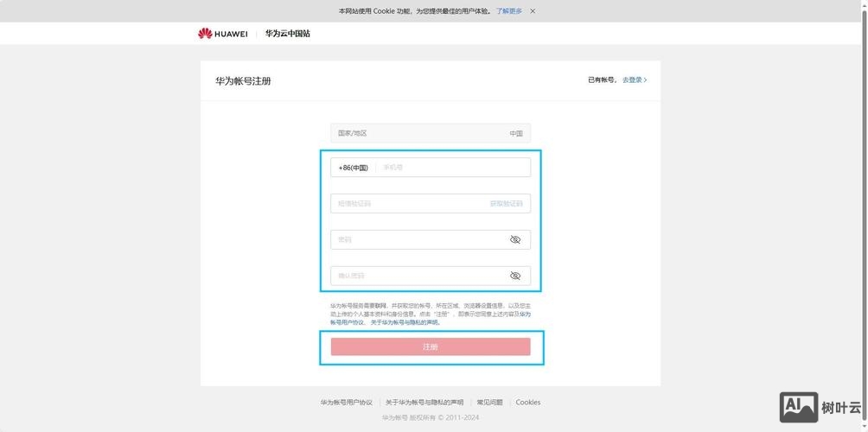
Task: Open footer 关于华为帐号与隐私的声明 link
Action: (424, 402)
